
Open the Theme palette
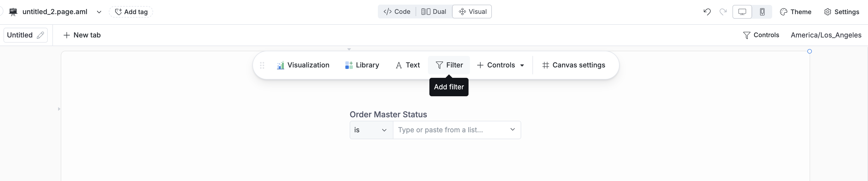[795, 12]
